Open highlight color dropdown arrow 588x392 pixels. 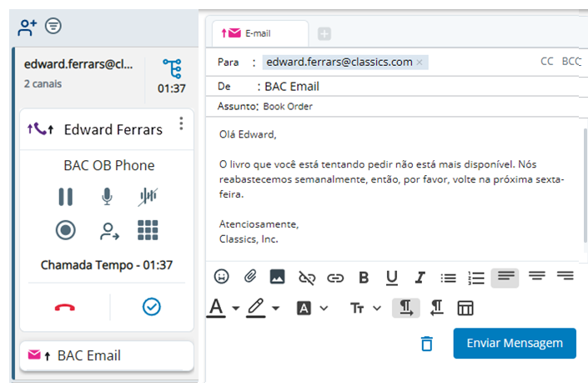click(275, 309)
